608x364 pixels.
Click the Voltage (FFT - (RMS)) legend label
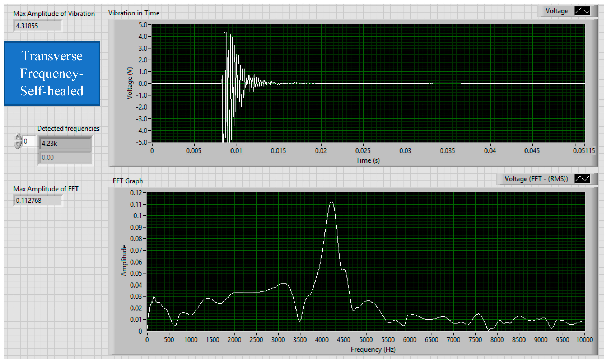[x=536, y=179]
